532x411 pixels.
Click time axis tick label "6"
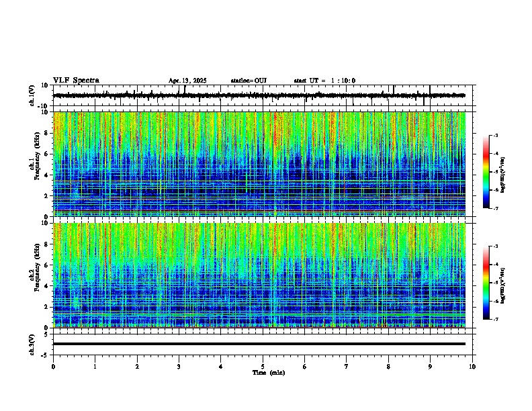pos(305,367)
